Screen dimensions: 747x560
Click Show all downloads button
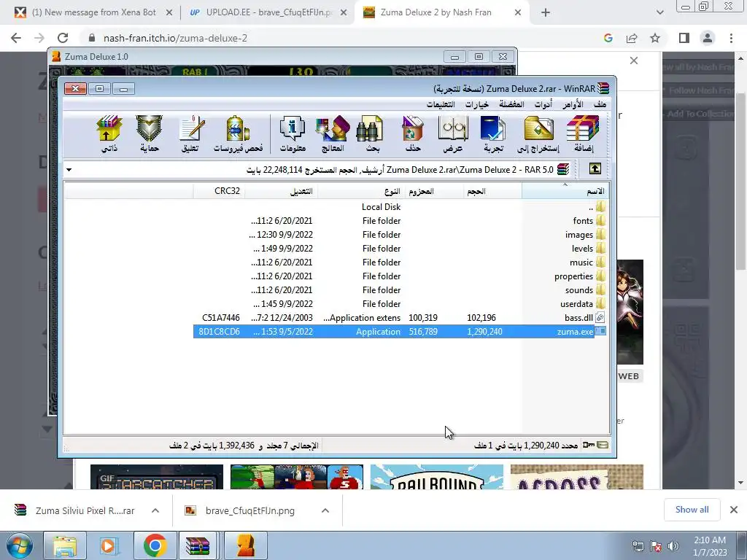tap(692, 510)
